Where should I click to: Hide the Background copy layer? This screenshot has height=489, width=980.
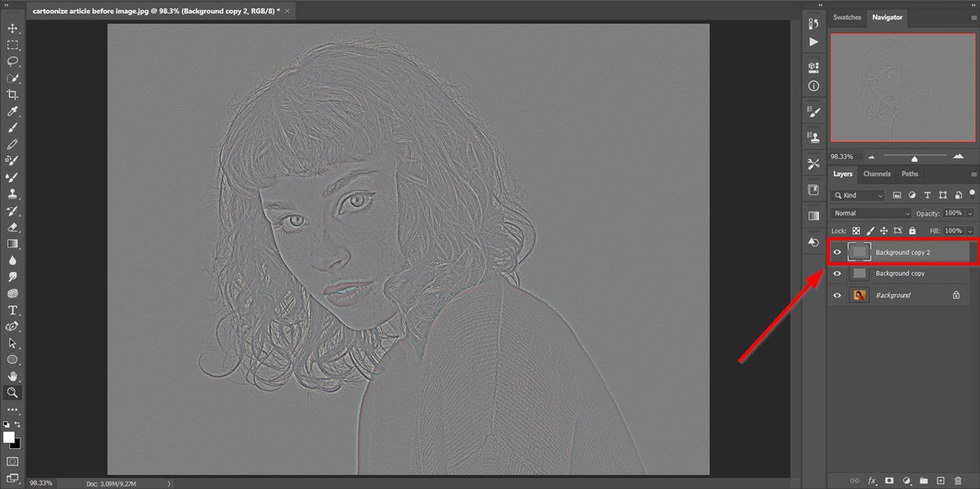tap(837, 273)
